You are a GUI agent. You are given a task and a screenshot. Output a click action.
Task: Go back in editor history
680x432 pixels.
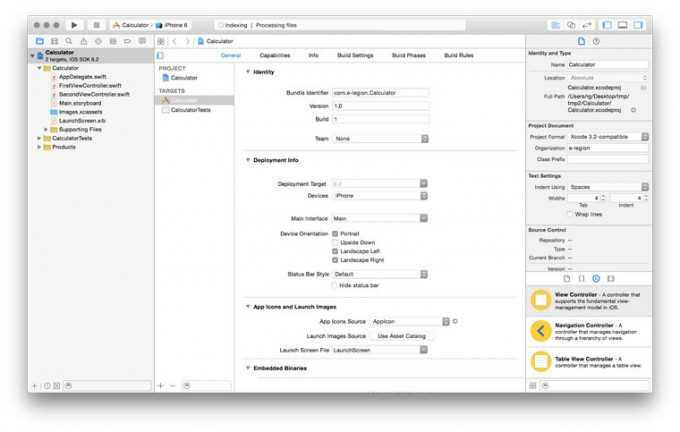click(174, 41)
